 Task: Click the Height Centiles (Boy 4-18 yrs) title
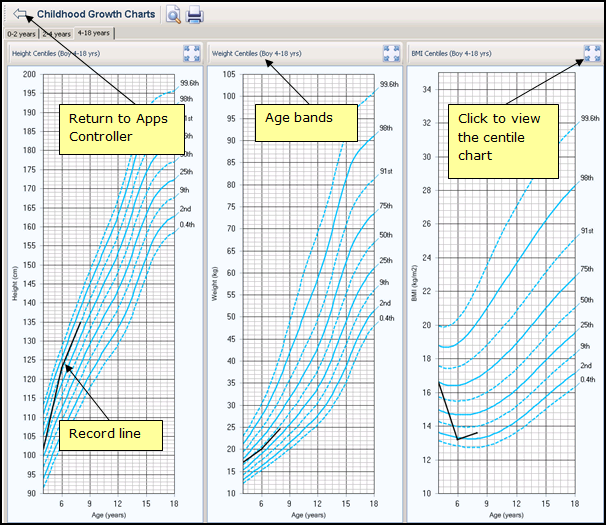(55, 53)
